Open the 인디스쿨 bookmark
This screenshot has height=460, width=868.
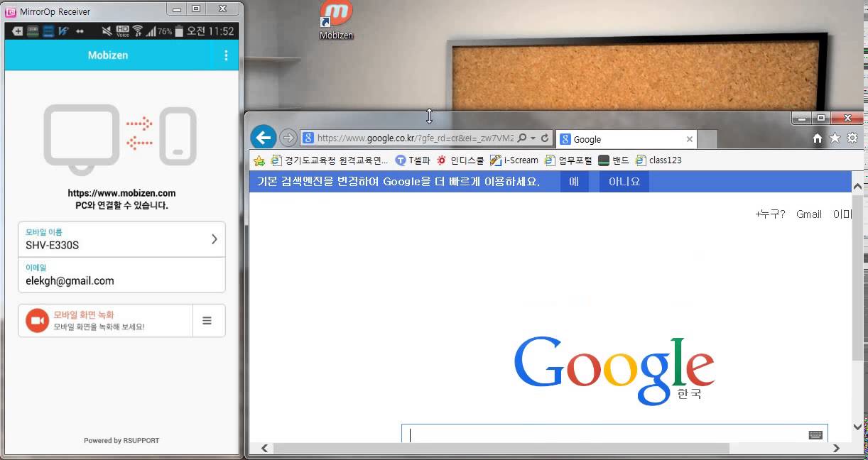[x=460, y=160]
